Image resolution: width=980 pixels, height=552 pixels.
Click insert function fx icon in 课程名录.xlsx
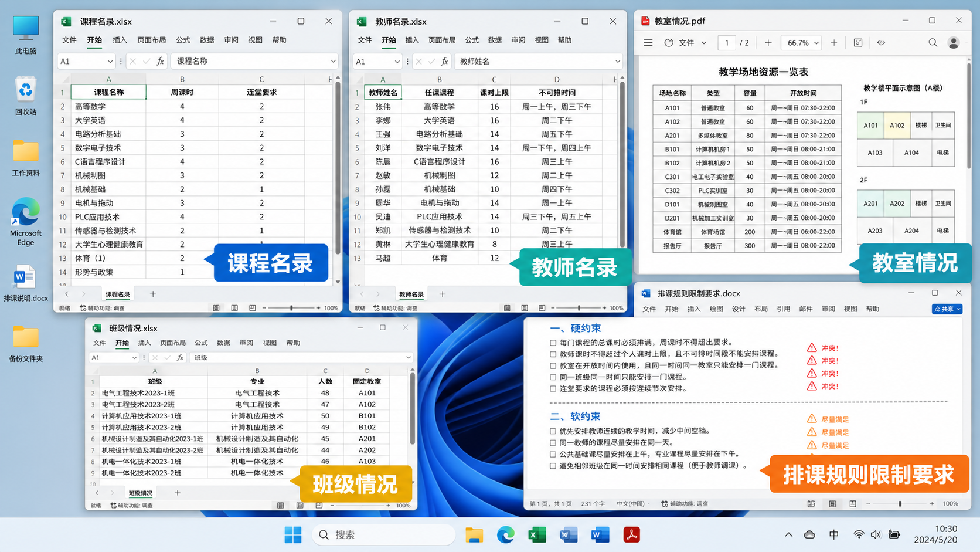tap(160, 61)
